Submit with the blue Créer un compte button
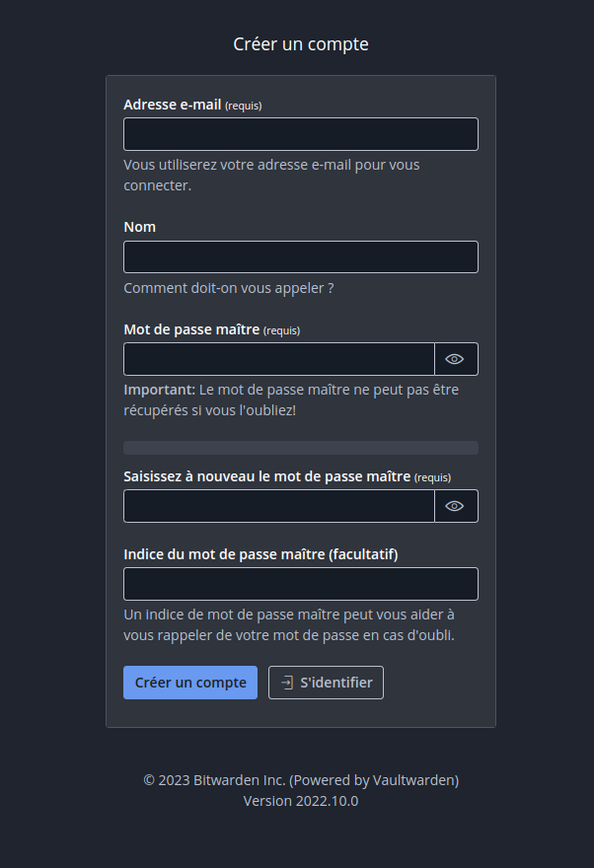594x868 pixels. click(x=190, y=683)
